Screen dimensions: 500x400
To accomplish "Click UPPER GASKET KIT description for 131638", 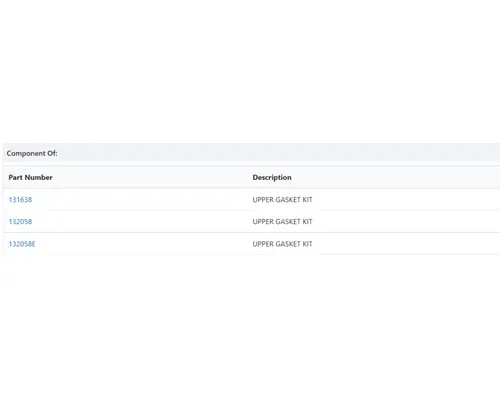I will point(282,200).
